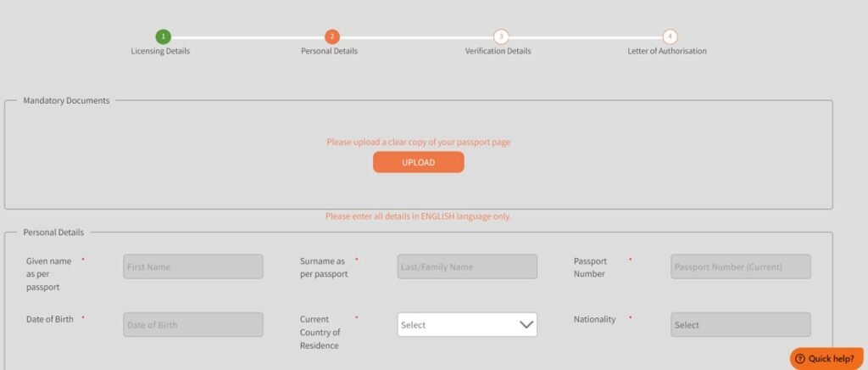Screen dimensions: 868x370
Task: Click the progress line between steps 1 and 2
Action: (x=248, y=36)
